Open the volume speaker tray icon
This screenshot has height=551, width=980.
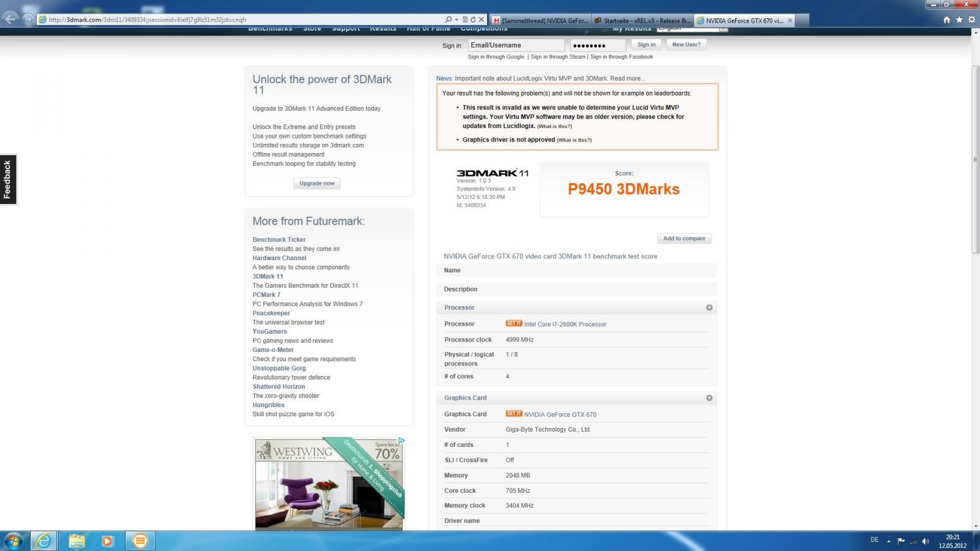925,541
